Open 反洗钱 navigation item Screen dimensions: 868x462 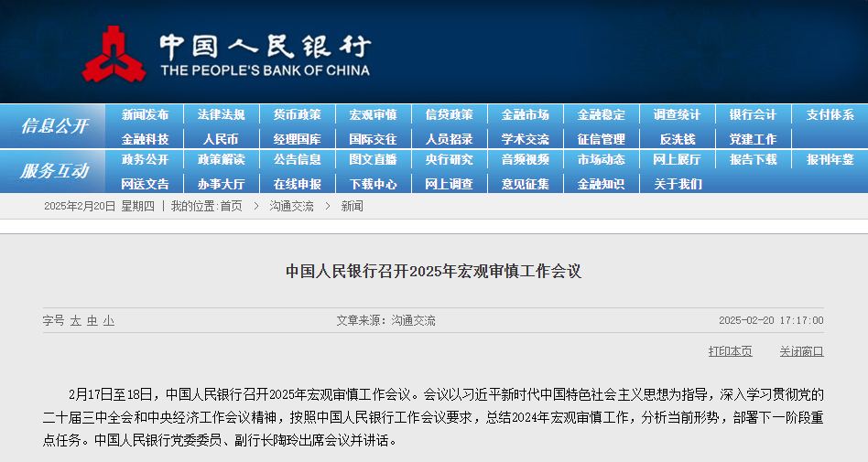pos(677,139)
